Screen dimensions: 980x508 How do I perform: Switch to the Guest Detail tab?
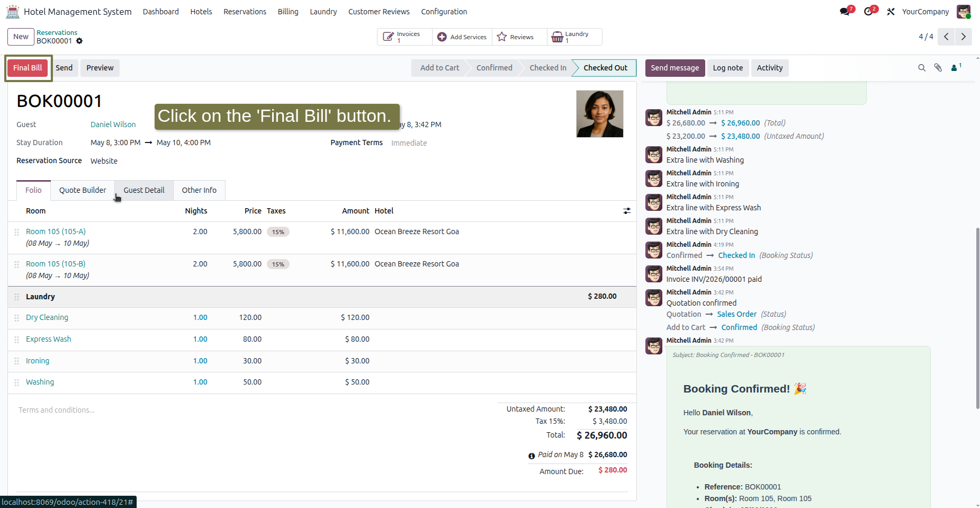[x=144, y=190]
